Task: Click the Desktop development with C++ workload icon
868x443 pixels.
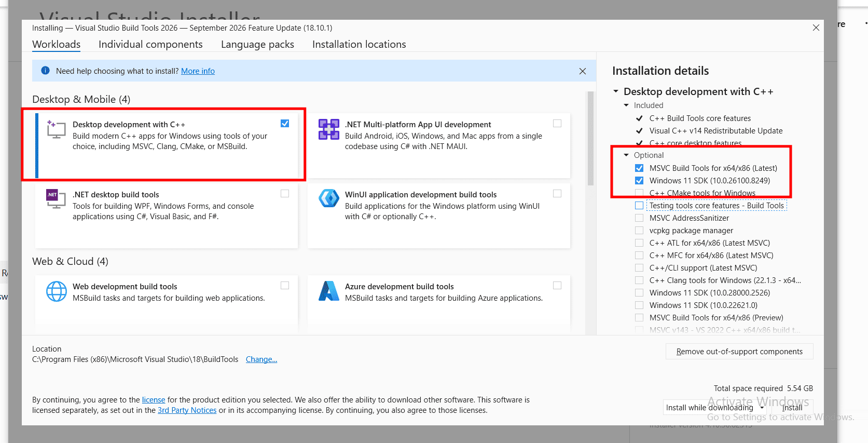Action: point(56,129)
